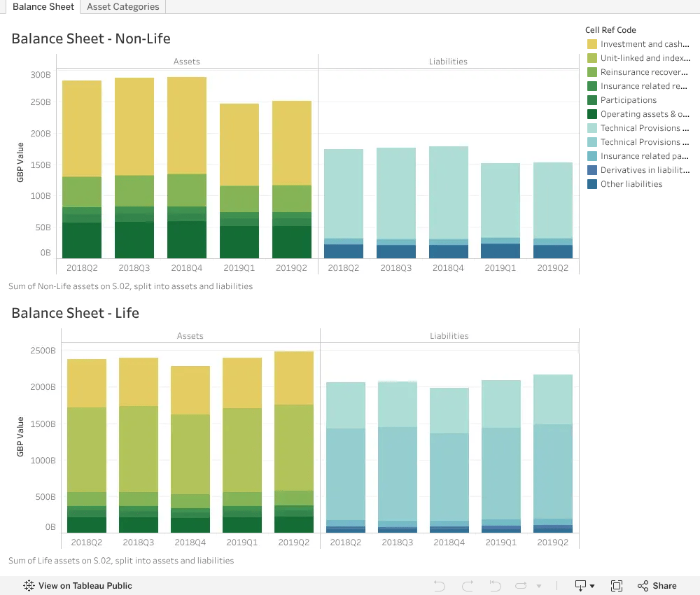Click Life liabilities 2019Q1 axis label
700x595 pixels.
pos(501,542)
